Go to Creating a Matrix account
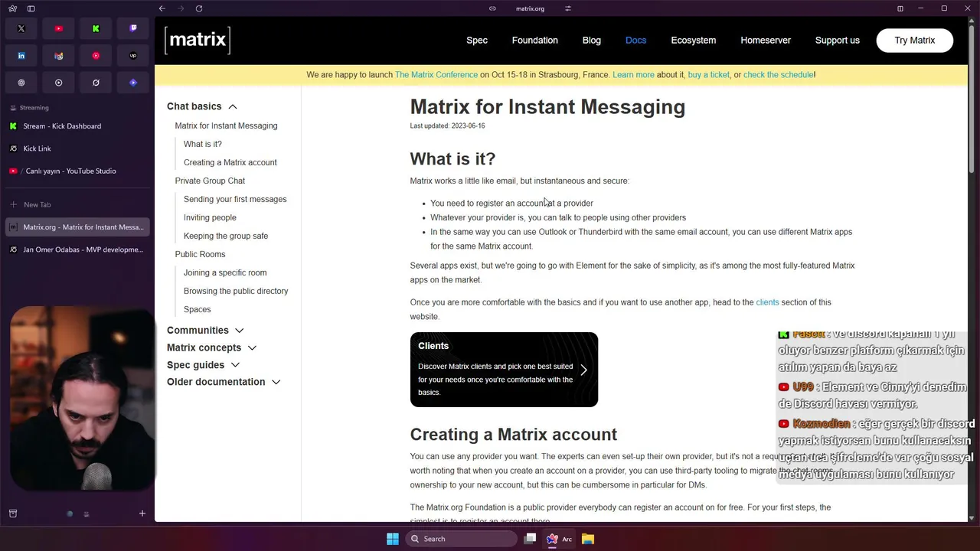This screenshot has width=980, height=551. (x=230, y=162)
